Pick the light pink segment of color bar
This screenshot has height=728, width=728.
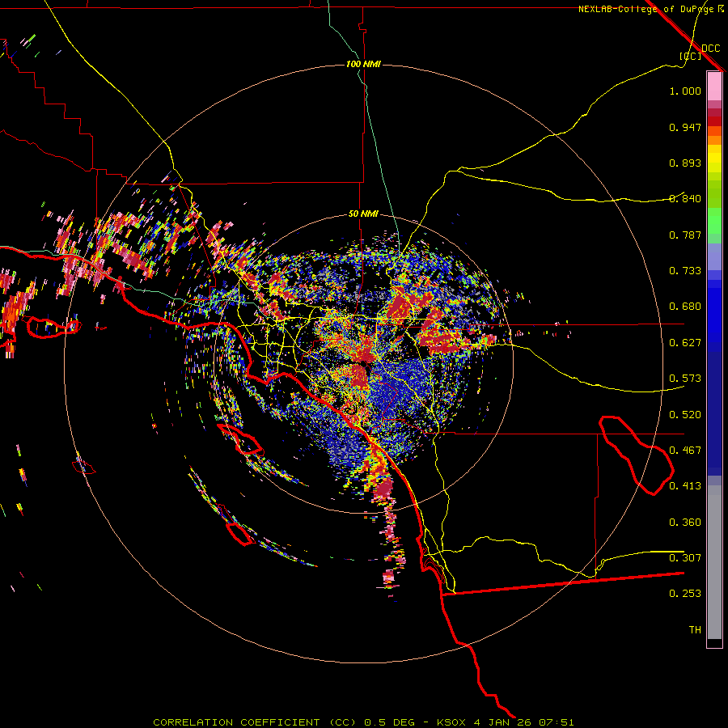[714, 87]
